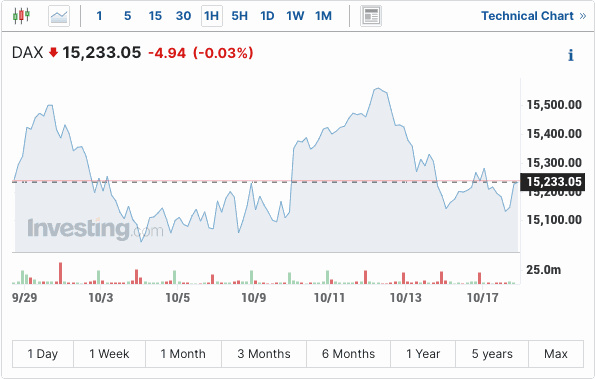Viewport: 595px width, 379px height.
Task: Click the blue info icon
Action: tap(571, 55)
